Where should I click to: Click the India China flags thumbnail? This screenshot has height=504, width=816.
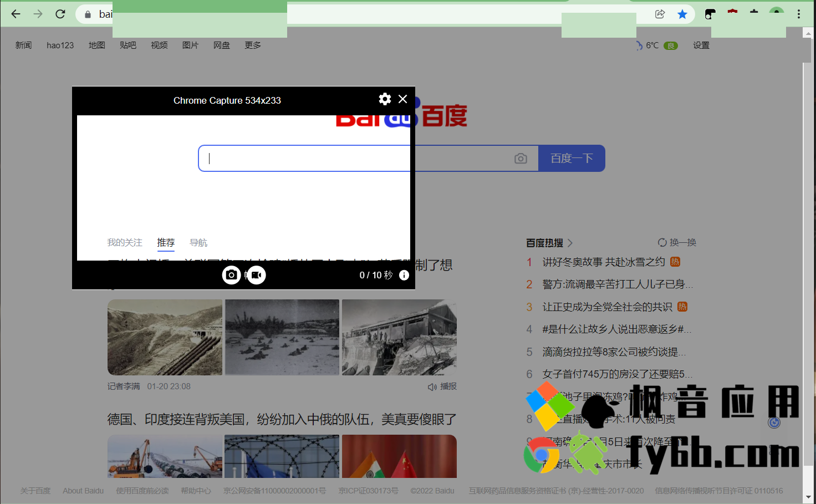pyautogui.click(x=399, y=456)
